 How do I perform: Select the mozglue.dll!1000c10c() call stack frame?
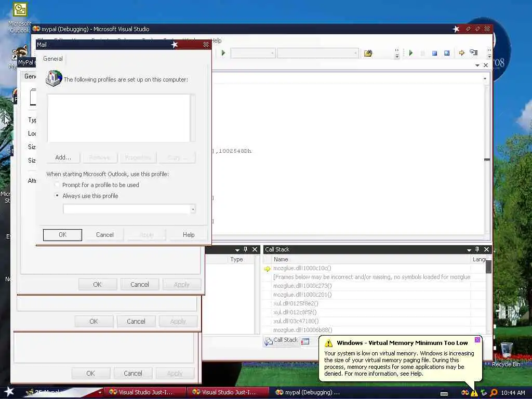(302, 268)
